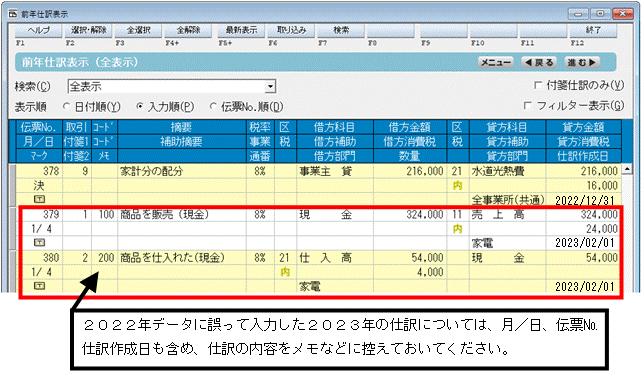Click the memo icon in row 379
The width and height of the screenshot is (642, 383).
(x=39, y=242)
